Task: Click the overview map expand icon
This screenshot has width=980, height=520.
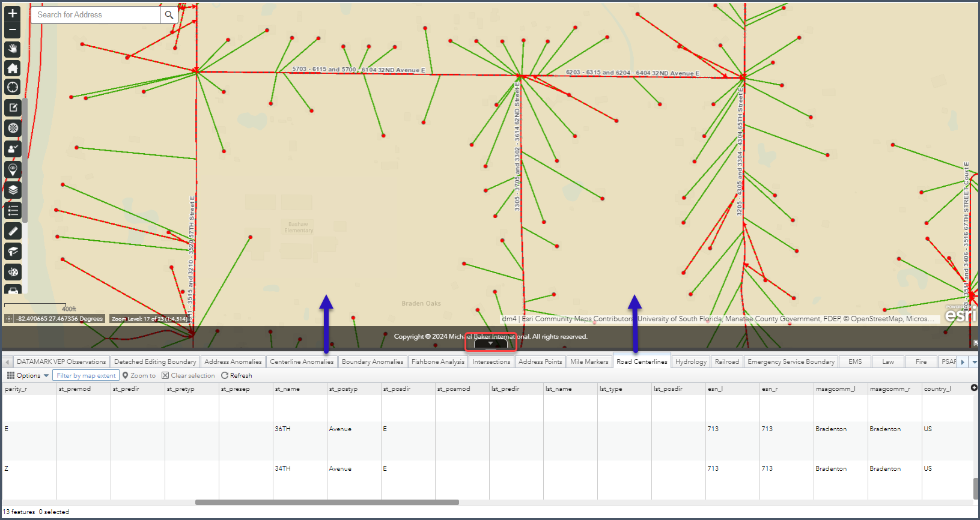Action: 976,343
